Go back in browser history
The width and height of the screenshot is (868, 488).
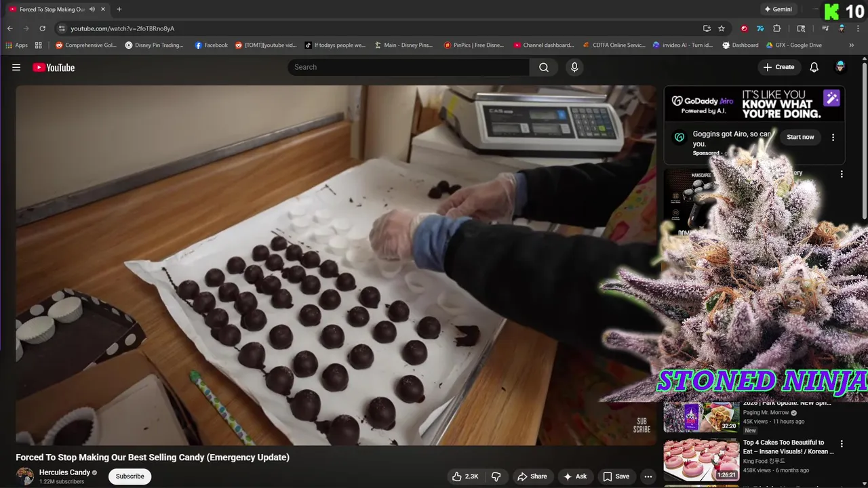click(9, 28)
